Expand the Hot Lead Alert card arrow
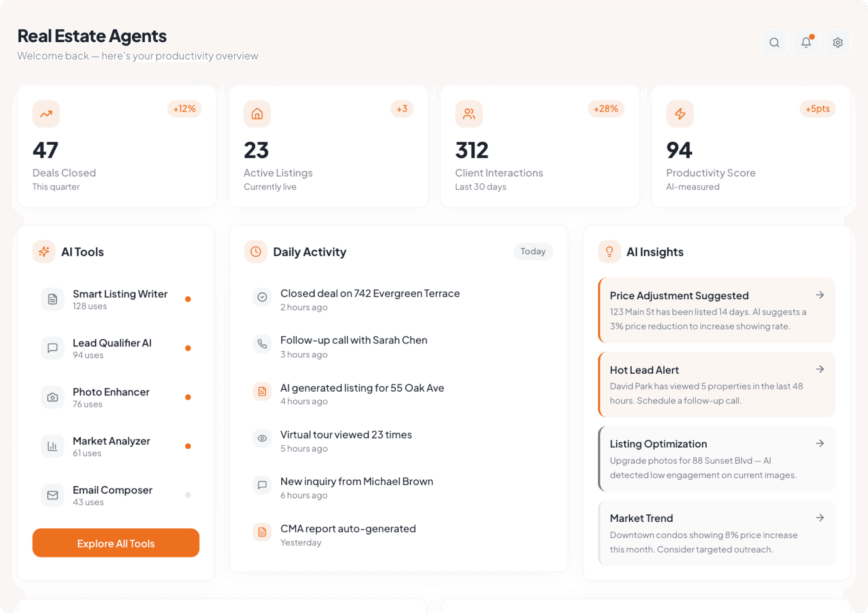868x613 pixels. click(820, 369)
